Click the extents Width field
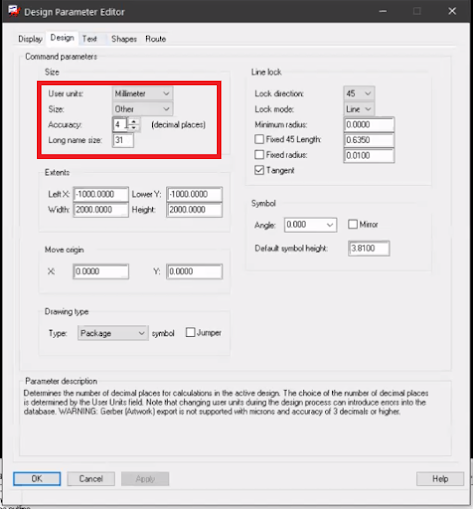This screenshot has width=474, height=512. pos(101,210)
